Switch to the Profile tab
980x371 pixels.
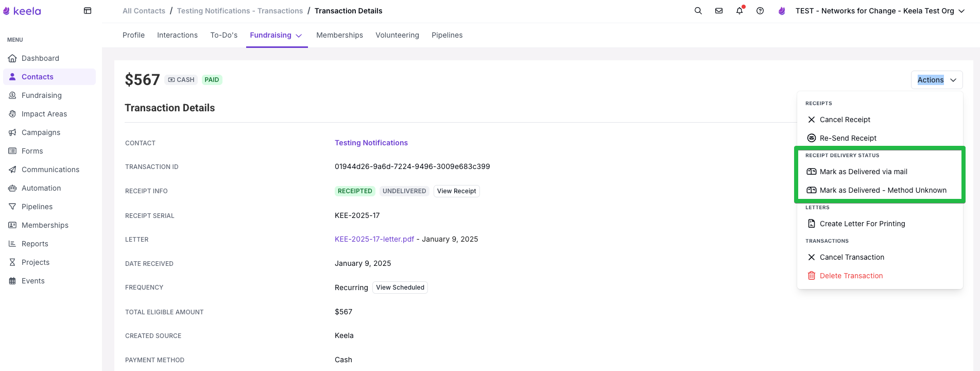pyautogui.click(x=133, y=35)
